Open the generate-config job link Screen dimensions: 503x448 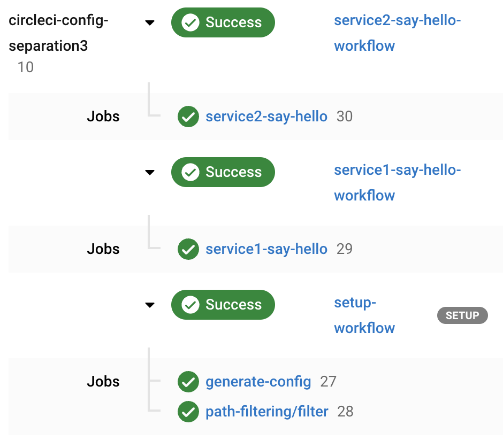pyautogui.click(x=258, y=382)
